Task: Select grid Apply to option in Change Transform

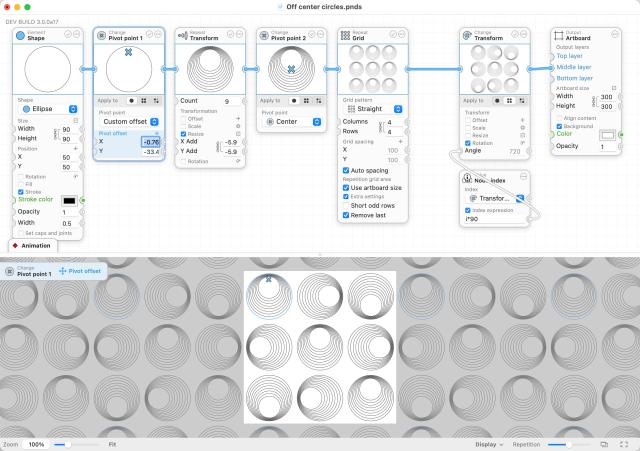Action: (509, 100)
